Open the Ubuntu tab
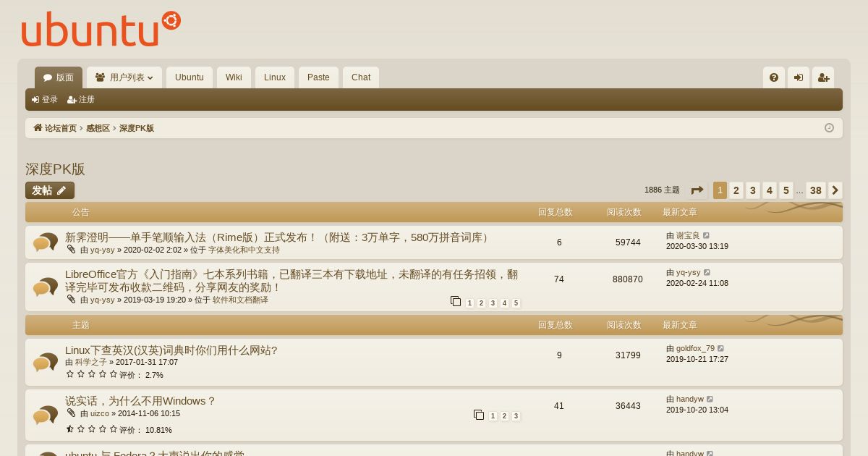The image size is (868, 456). (x=190, y=77)
